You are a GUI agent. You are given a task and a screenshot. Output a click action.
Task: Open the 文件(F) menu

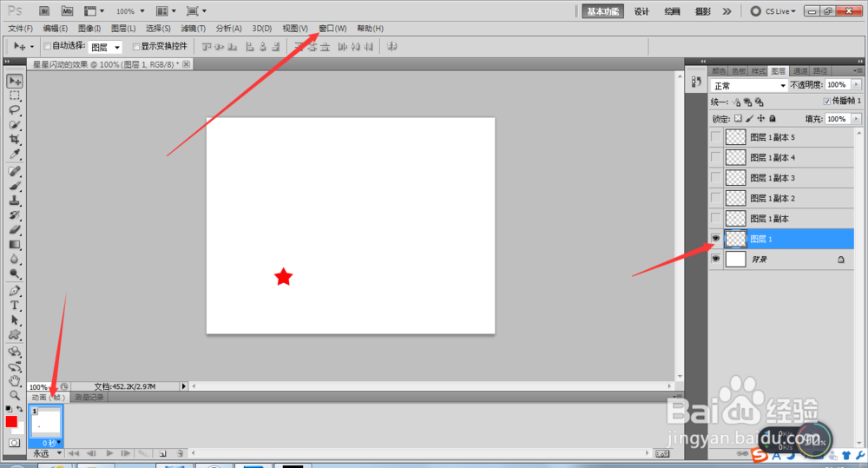pos(21,29)
